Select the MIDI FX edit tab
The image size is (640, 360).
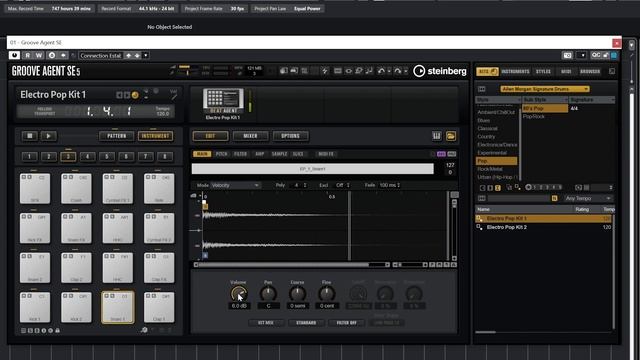click(326, 154)
